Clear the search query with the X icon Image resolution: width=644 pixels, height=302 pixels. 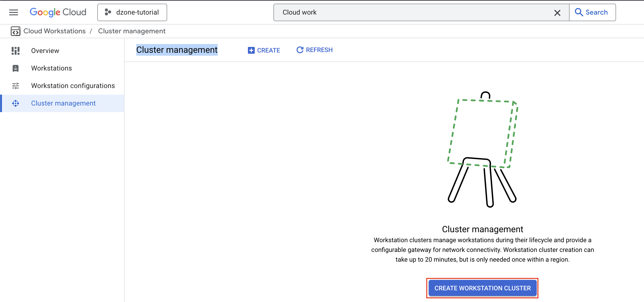click(x=557, y=12)
